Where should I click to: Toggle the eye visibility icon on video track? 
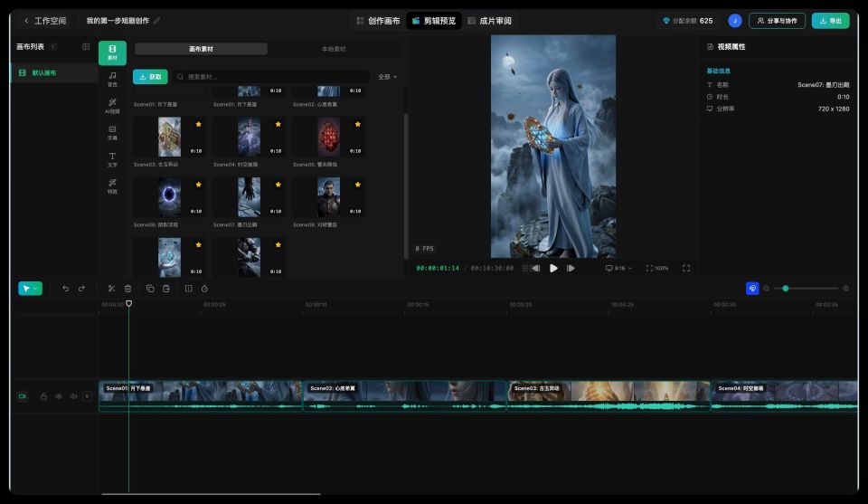pos(58,396)
